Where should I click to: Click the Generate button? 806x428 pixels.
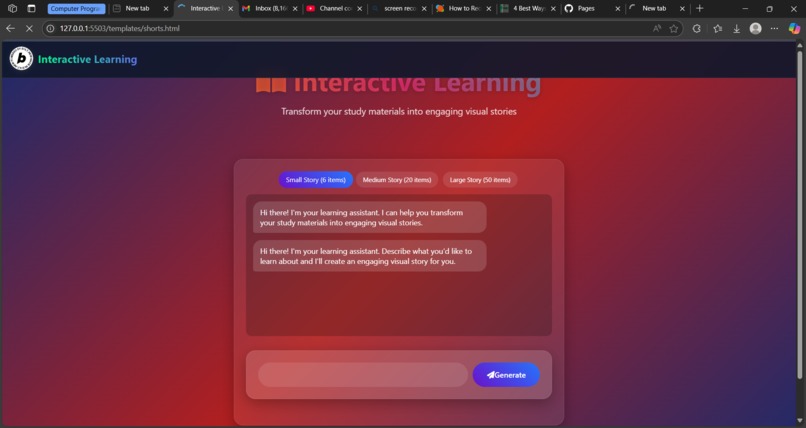(x=506, y=375)
